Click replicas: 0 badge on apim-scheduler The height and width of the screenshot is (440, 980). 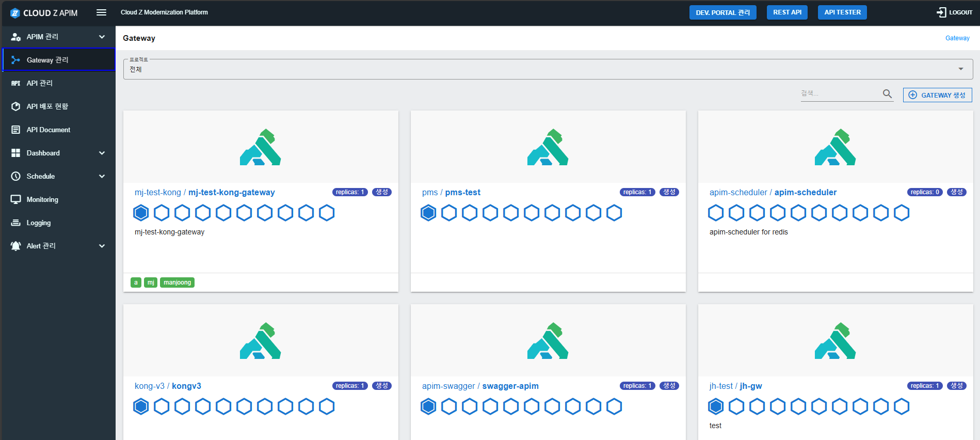[x=925, y=192]
